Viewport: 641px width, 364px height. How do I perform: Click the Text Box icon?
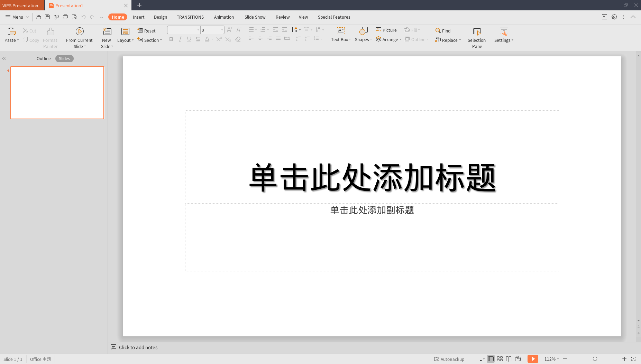(x=340, y=31)
